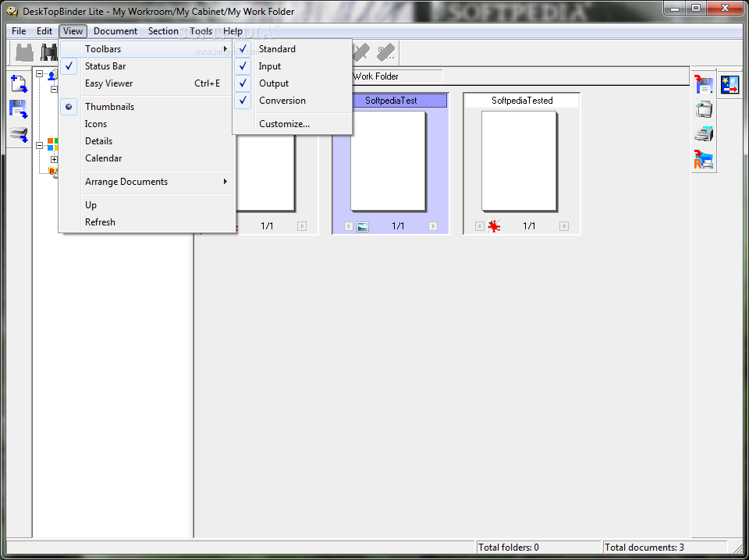
Task: Select the SoftpediaTest document thumbnail
Action: point(388,161)
